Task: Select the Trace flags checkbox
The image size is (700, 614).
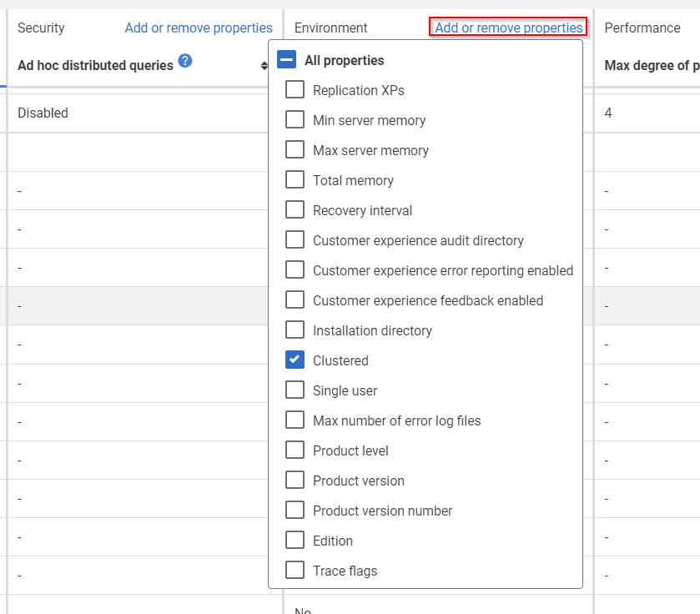Action: [x=295, y=570]
